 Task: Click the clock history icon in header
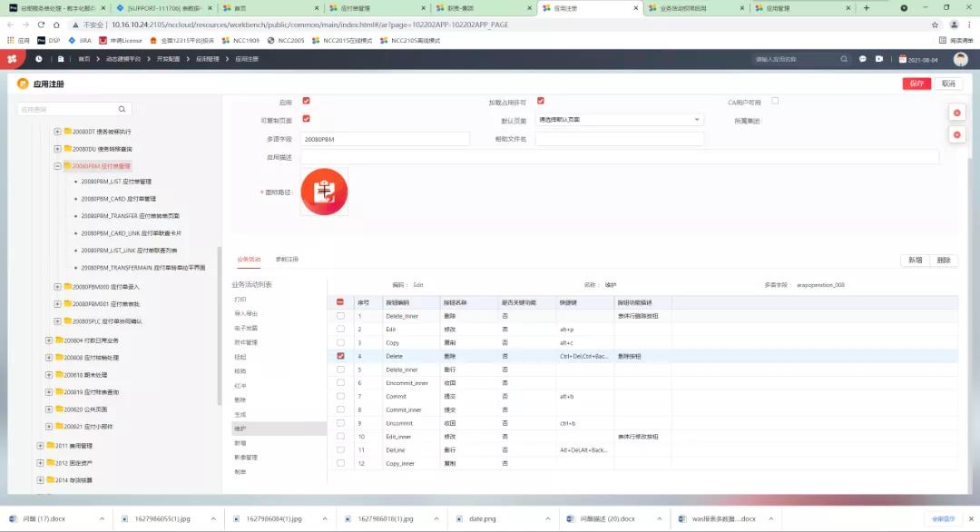(x=38, y=59)
